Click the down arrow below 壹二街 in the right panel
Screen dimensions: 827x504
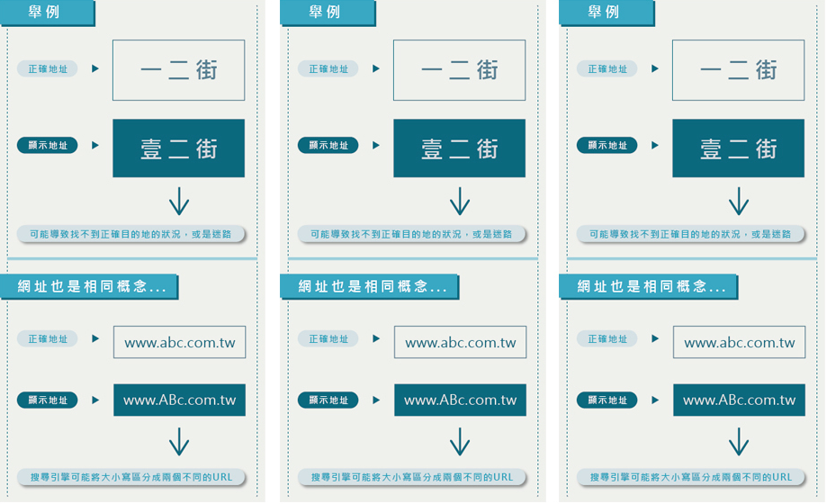pos(739,201)
